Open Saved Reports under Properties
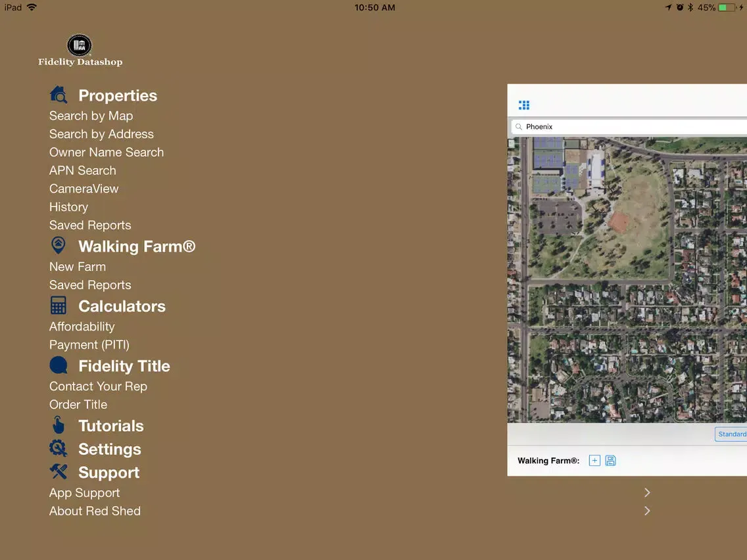The height and width of the screenshot is (560, 747). click(90, 225)
